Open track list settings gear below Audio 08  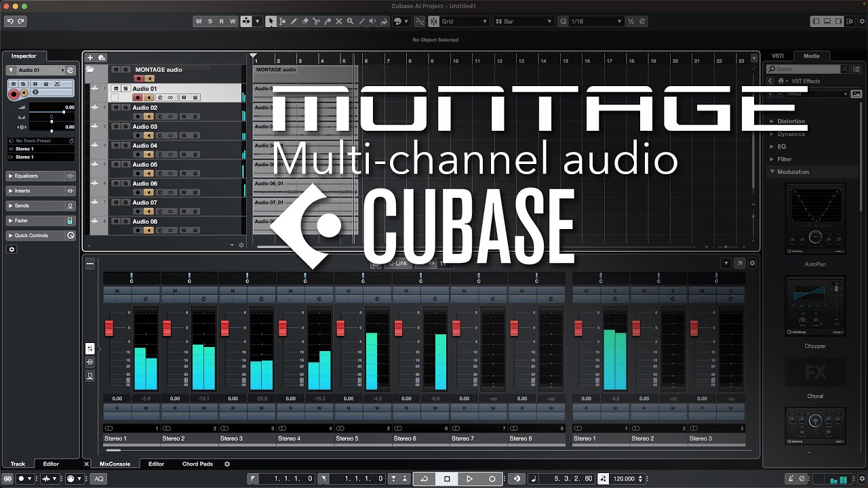pos(241,245)
